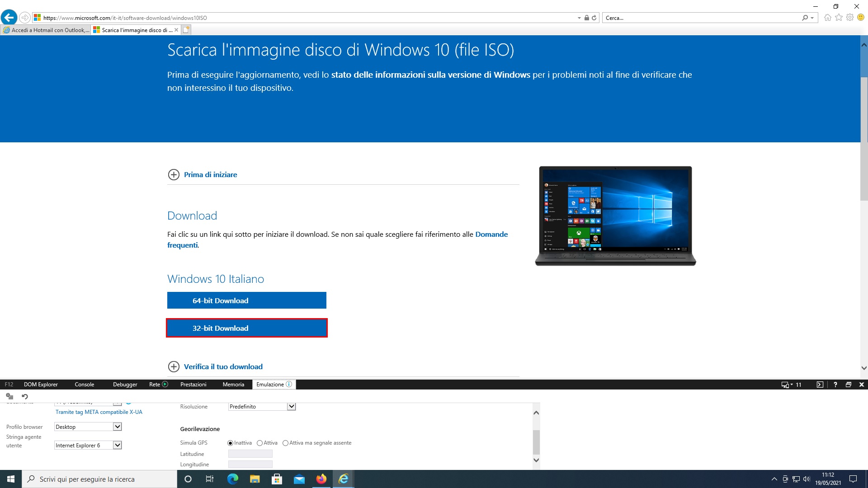Close the Scarica l'immagine disco tab
Image resolution: width=868 pixels, height=488 pixels.
[x=176, y=30]
